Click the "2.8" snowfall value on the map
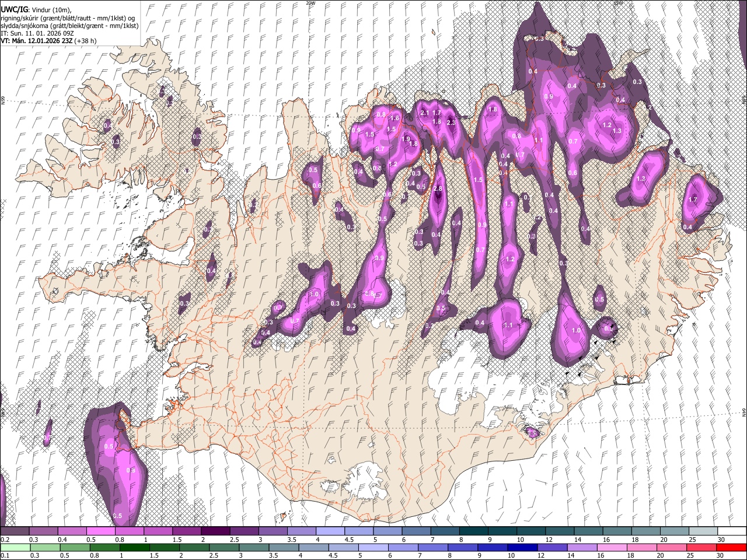747x560 pixels. tap(438, 189)
